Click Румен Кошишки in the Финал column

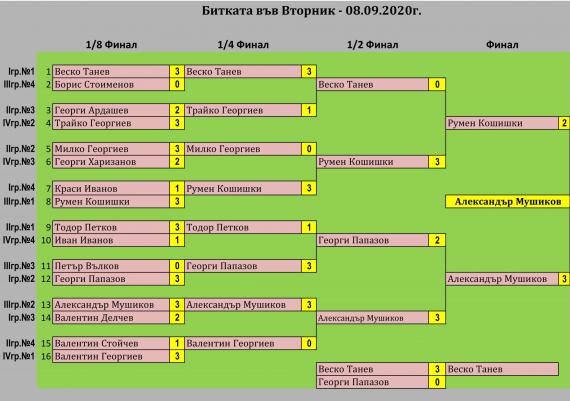click(502, 123)
